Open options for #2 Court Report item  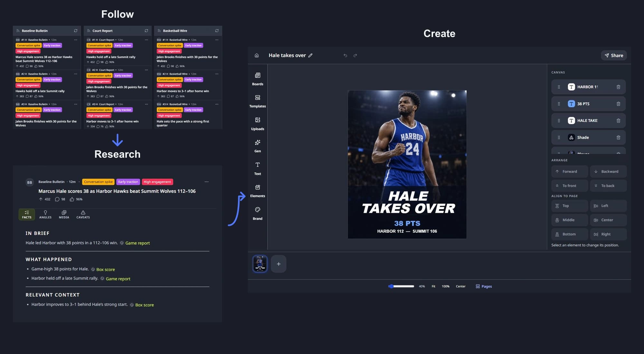pos(146,70)
